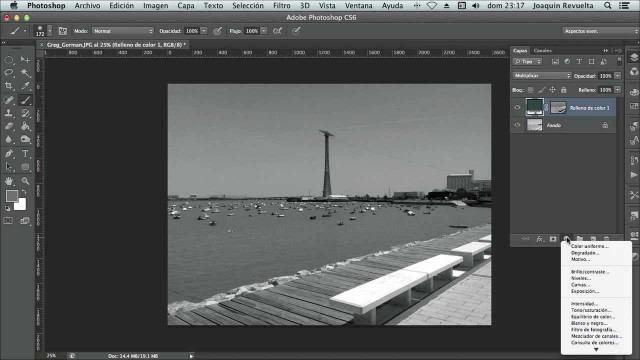Add a layer mask
640x360 pixels.
[x=553, y=239]
